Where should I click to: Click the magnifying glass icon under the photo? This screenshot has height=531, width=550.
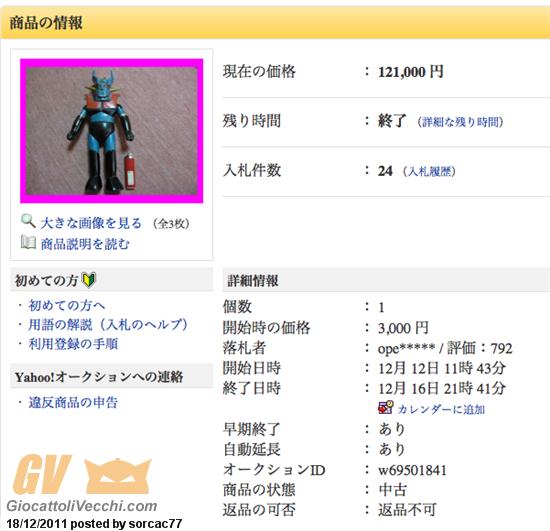pyautogui.click(x=28, y=221)
